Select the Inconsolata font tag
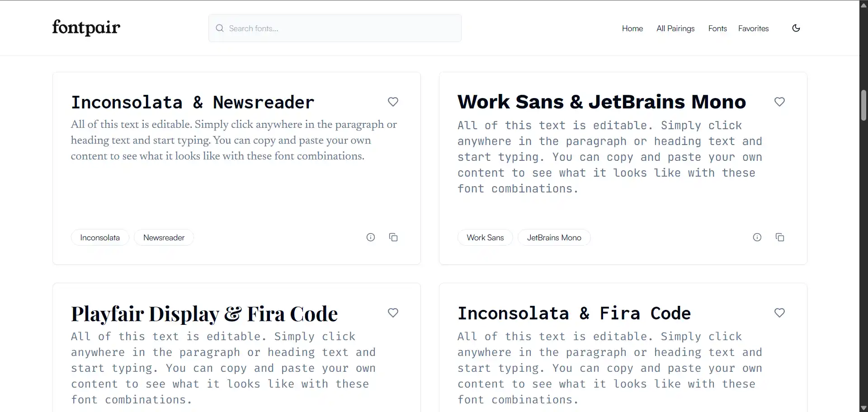This screenshot has height=412, width=868. [x=100, y=238]
